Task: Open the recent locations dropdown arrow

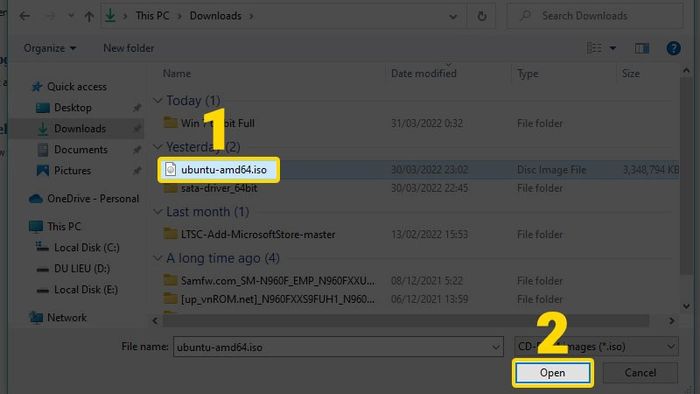Action: pyautogui.click(x=71, y=16)
